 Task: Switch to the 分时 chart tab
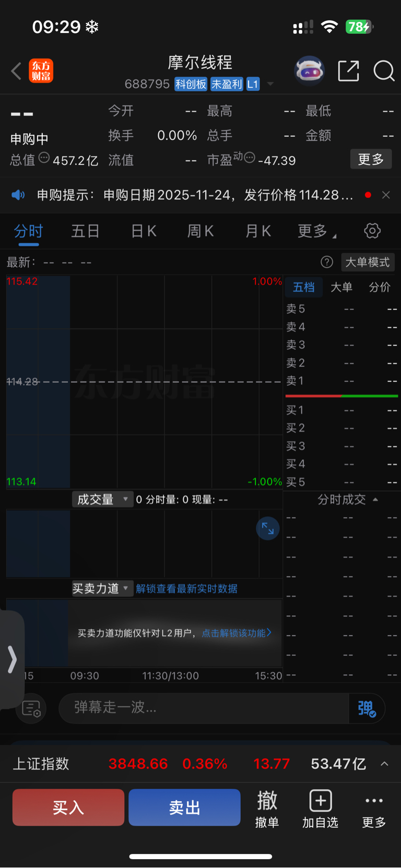29,231
